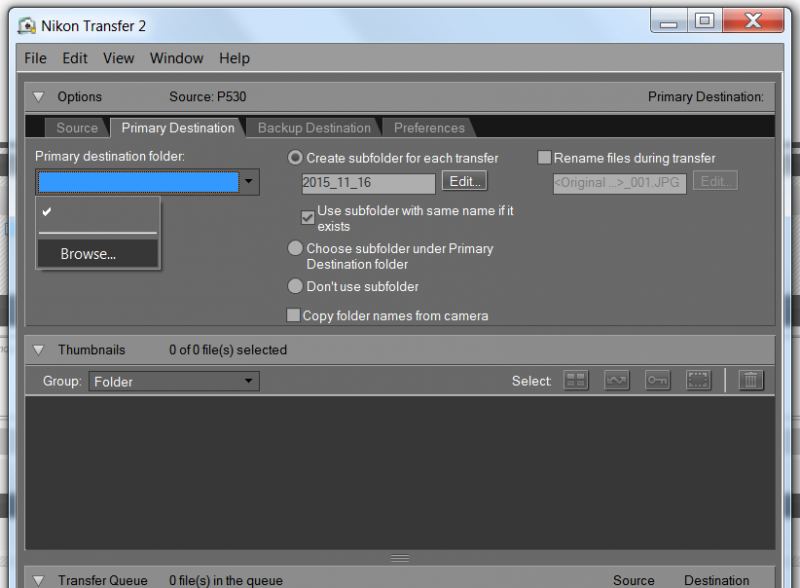Screen dimensions: 800x588
Task: Click the <Original ...>_001.JPG rename field
Action: (x=619, y=183)
